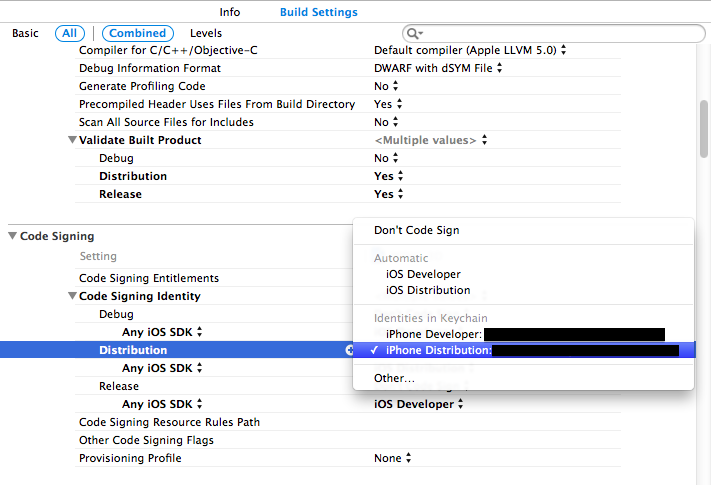
Task: Open Any iOS SDK popup under Debug
Action: point(162,332)
